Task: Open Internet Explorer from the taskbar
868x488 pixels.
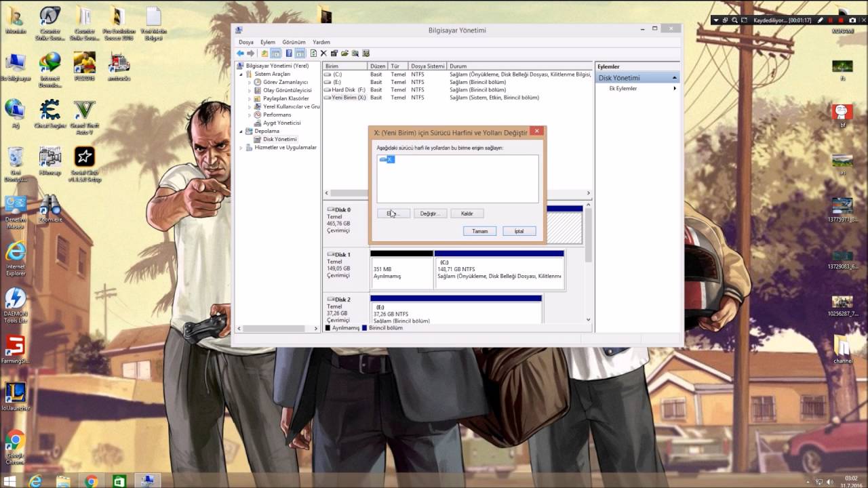Action: (35, 481)
